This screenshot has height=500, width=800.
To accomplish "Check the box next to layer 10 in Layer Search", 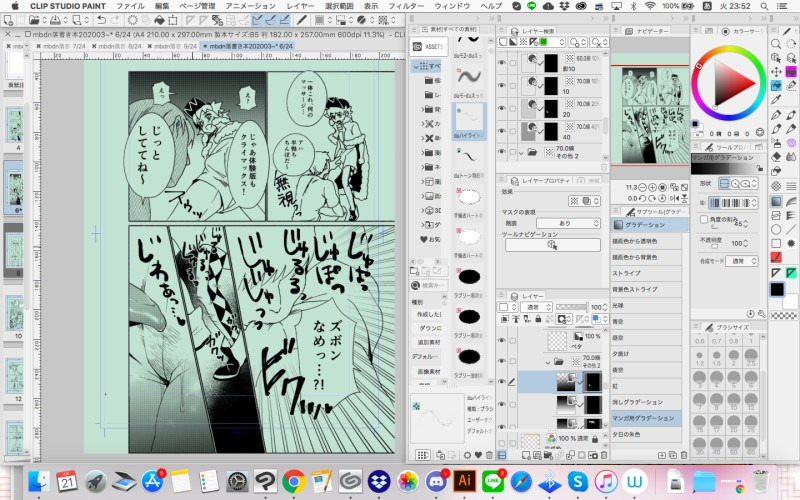I will (x=513, y=86).
